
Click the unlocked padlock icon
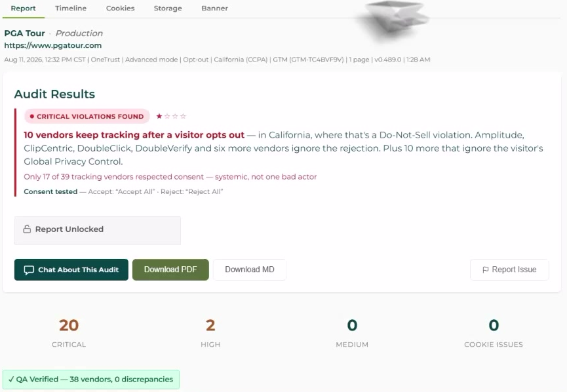27,229
